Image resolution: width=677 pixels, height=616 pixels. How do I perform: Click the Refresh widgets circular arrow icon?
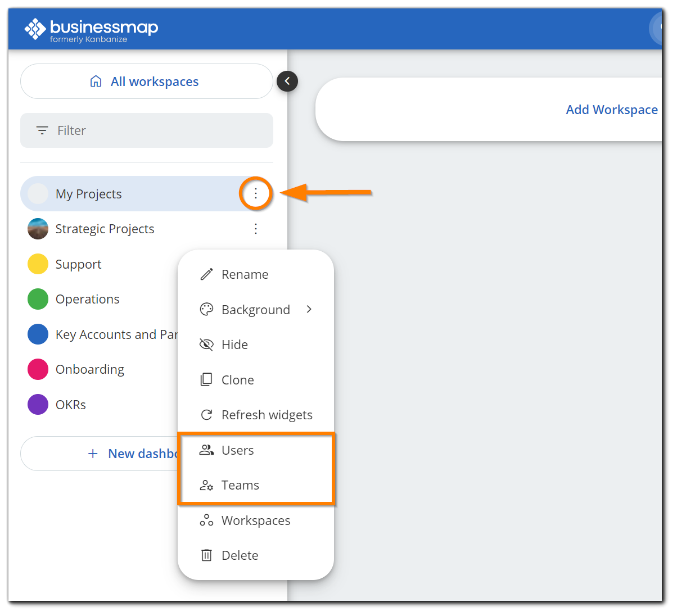pos(206,415)
